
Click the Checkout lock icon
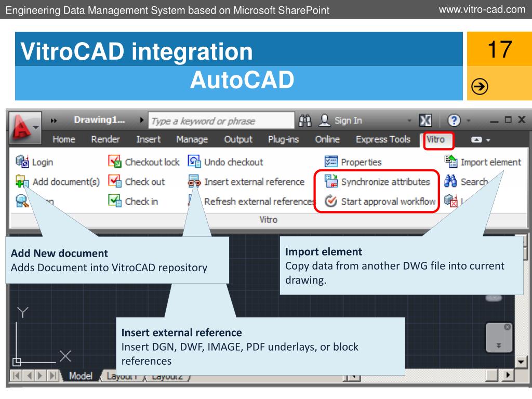coord(115,162)
